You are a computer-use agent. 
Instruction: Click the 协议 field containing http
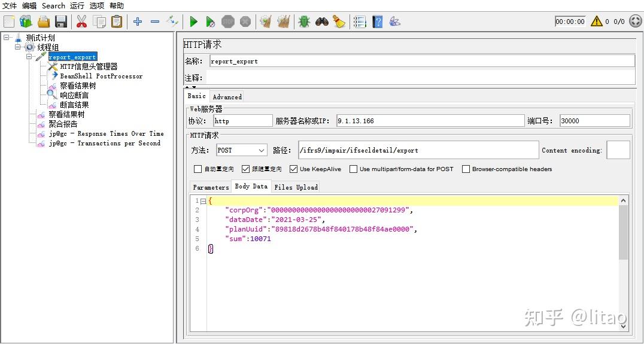[243, 121]
